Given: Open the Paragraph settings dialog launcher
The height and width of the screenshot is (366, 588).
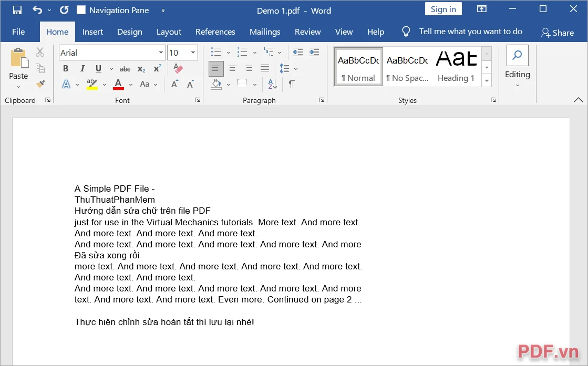Looking at the screenshot, I should (322, 100).
